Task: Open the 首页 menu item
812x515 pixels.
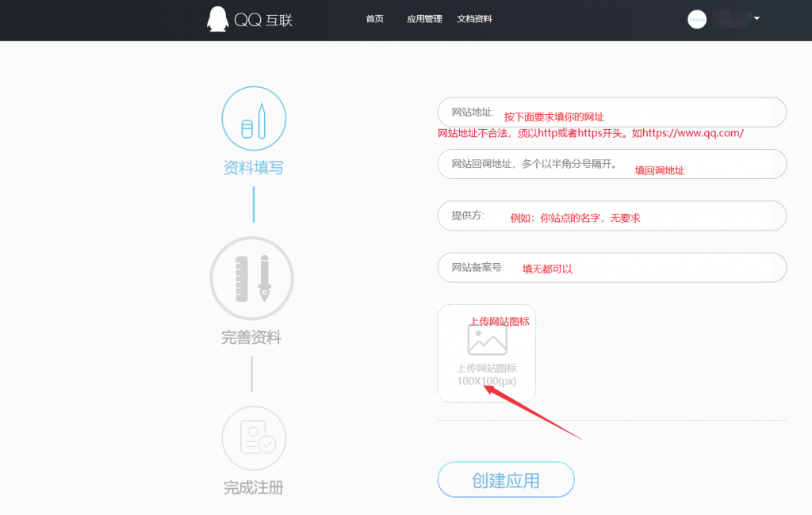Action: click(374, 19)
